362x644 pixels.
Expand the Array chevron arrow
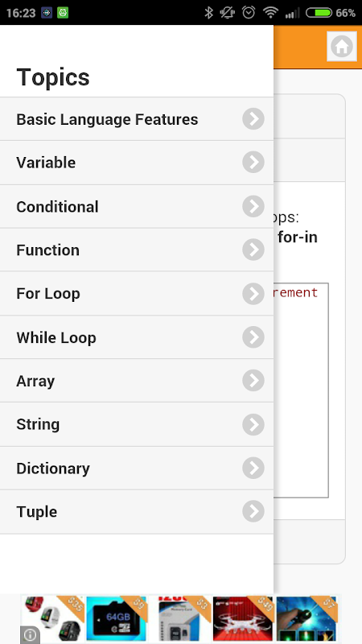(x=253, y=381)
